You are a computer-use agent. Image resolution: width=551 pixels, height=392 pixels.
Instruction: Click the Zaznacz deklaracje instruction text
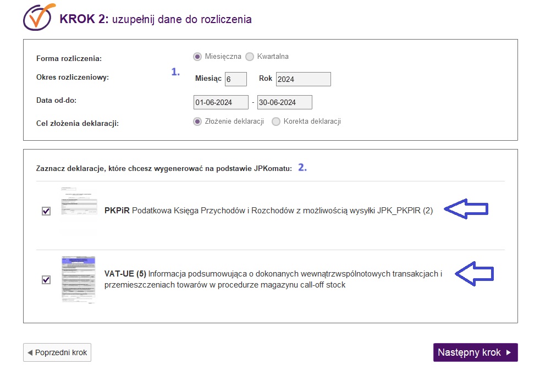coord(164,169)
